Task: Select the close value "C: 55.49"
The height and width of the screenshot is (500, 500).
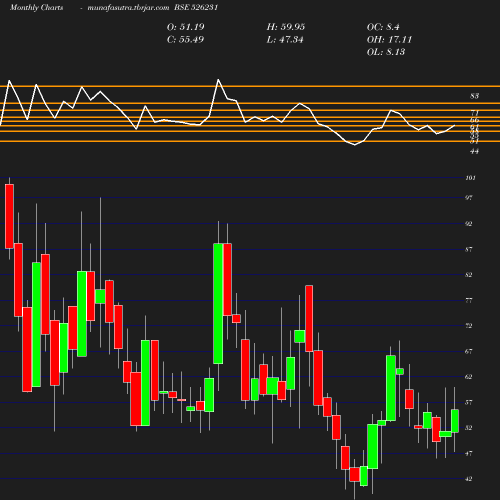Action: (x=185, y=40)
